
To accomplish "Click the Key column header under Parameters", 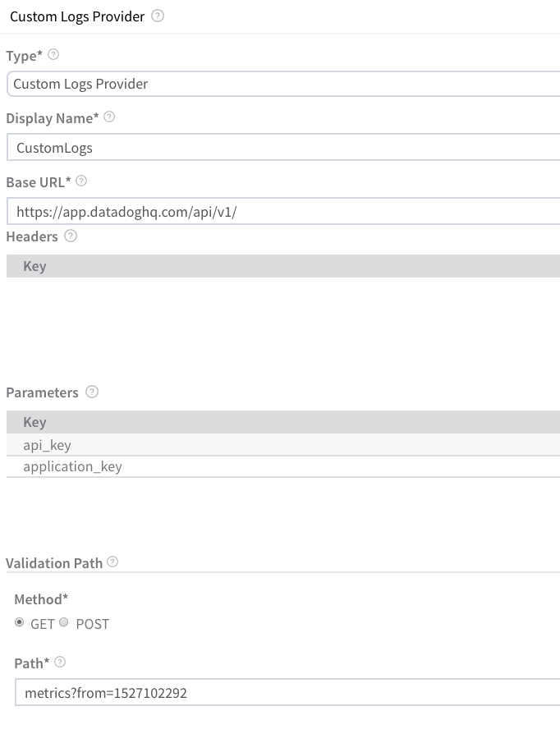I will (34, 422).
